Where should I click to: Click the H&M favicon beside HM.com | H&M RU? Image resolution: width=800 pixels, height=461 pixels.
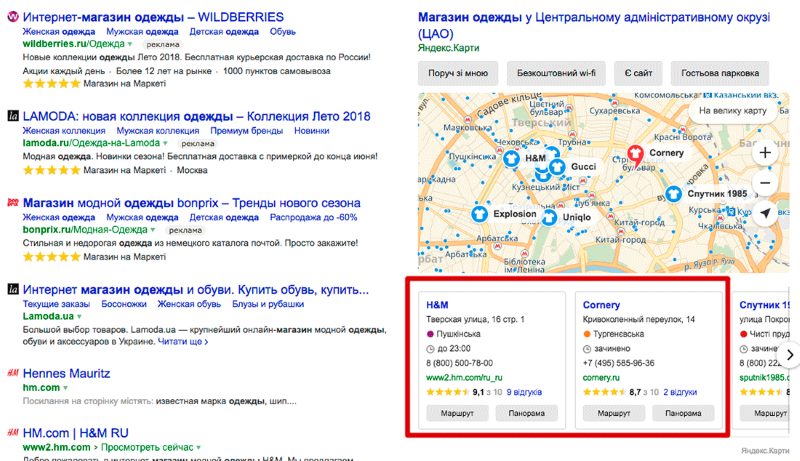(13, 432)
